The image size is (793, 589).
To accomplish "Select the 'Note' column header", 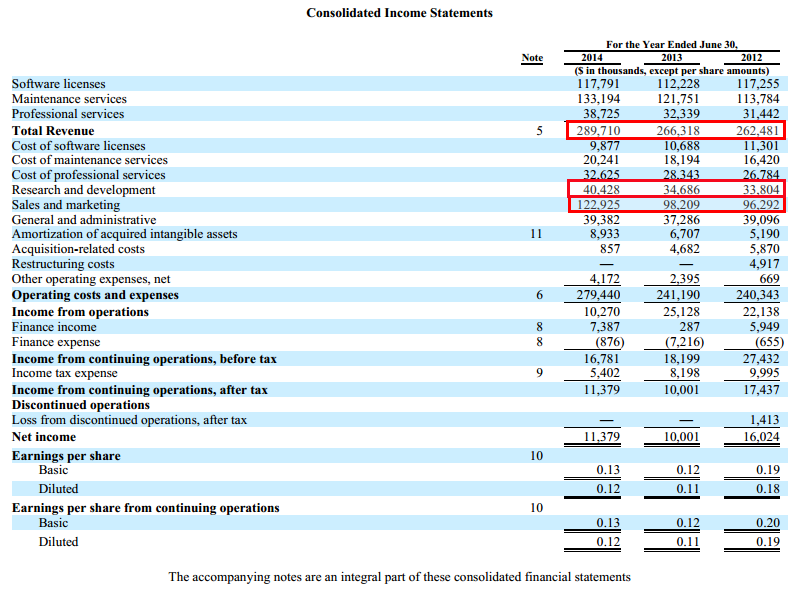I will (532, 58).
